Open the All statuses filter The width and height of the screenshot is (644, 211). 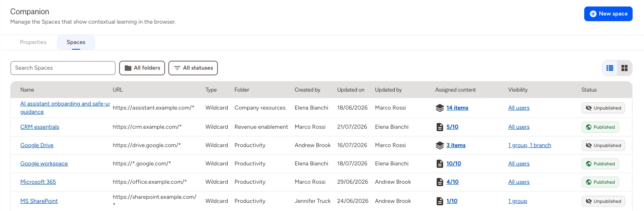(x=193, y=68)
